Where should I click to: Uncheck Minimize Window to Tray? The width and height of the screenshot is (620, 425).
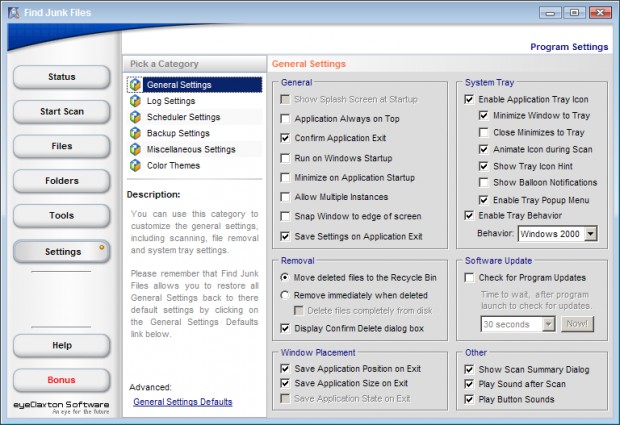coord(484,115)
